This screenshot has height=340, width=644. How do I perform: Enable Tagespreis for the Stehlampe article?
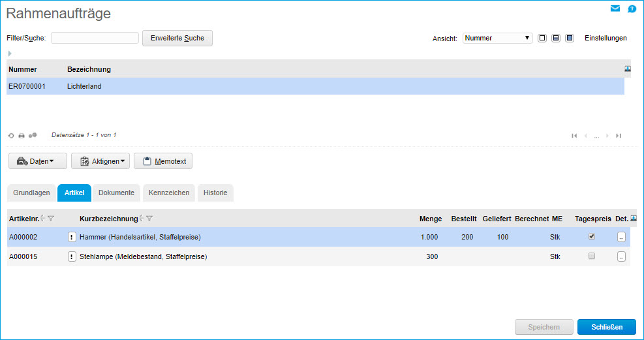coord(592,256)
